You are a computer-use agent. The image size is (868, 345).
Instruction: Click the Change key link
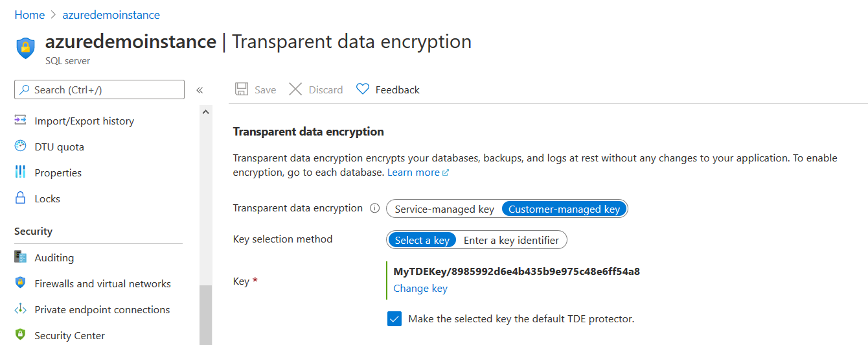[420, 288]
